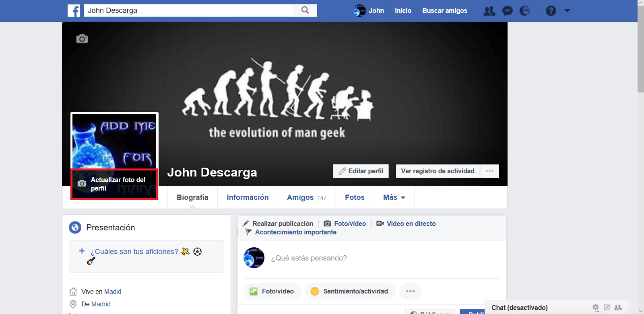Go to Inicio in top bar
This screenshot has height=314, width=644.
[403, 11]
